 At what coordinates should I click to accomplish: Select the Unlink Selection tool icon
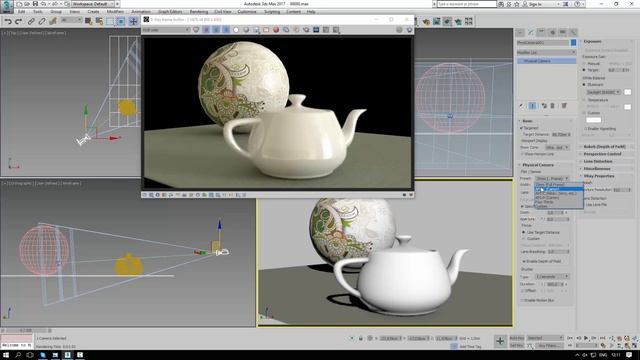pos(42,21)
